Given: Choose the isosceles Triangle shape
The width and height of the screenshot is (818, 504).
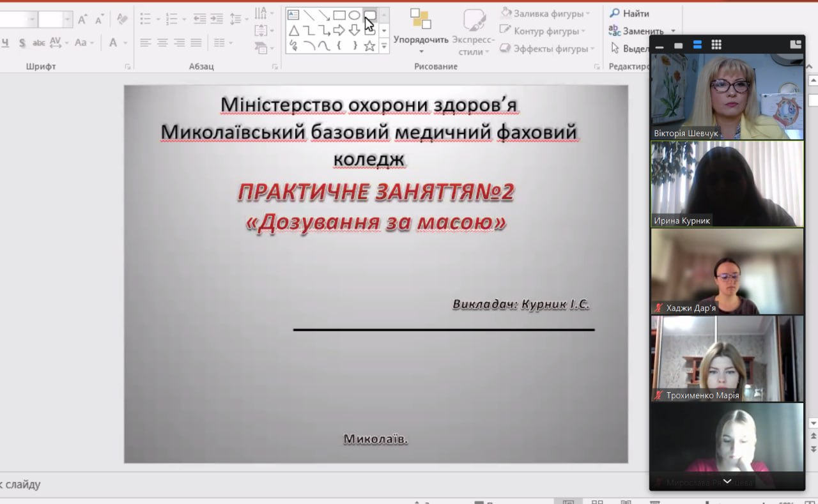Looking at the screenshot, I should point(293,30).
